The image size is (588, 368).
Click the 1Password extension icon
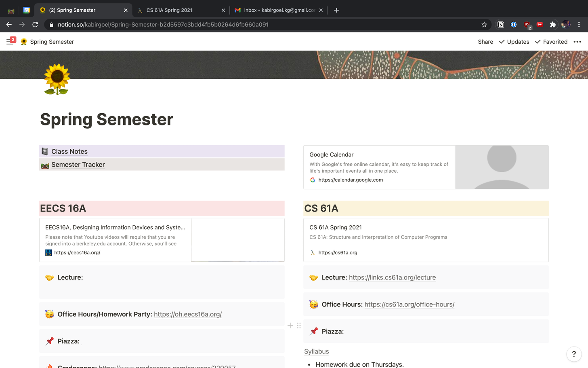[514, 25]
